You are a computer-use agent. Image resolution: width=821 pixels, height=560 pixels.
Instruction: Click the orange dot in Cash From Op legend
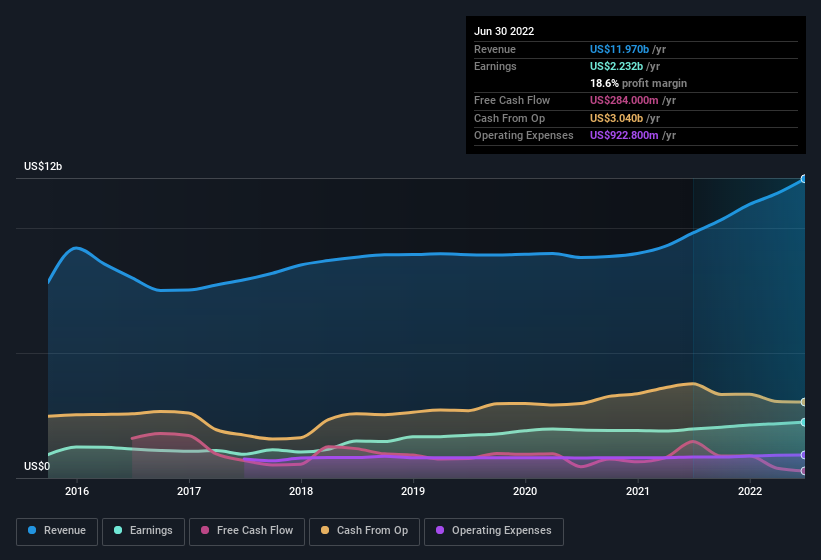pyautogui.click(x=325, y=530)
